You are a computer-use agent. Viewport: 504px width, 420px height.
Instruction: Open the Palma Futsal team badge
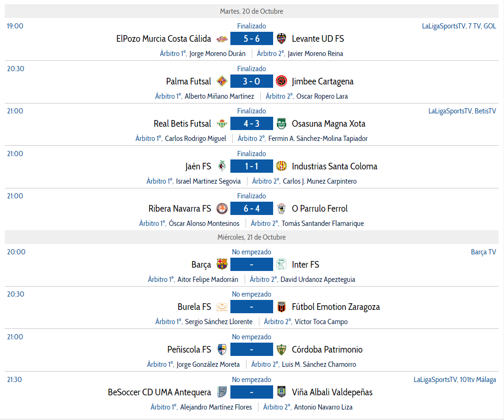pos(222,81)
